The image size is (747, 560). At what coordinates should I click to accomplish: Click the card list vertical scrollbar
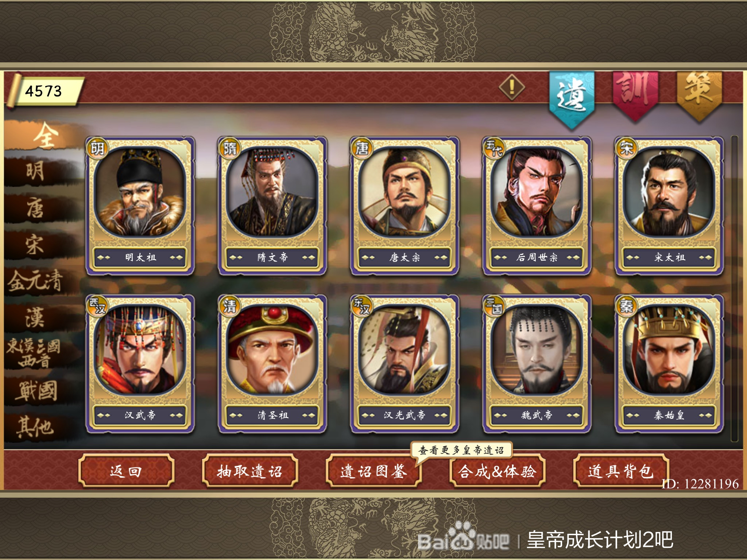click(734, 289)
